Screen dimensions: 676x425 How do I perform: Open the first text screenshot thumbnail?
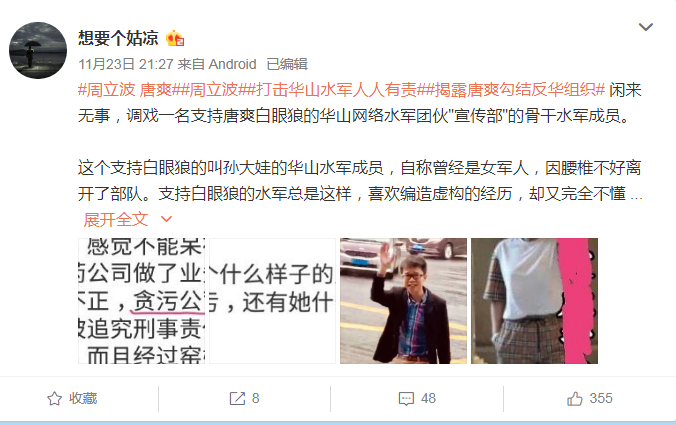click(141, 301)
